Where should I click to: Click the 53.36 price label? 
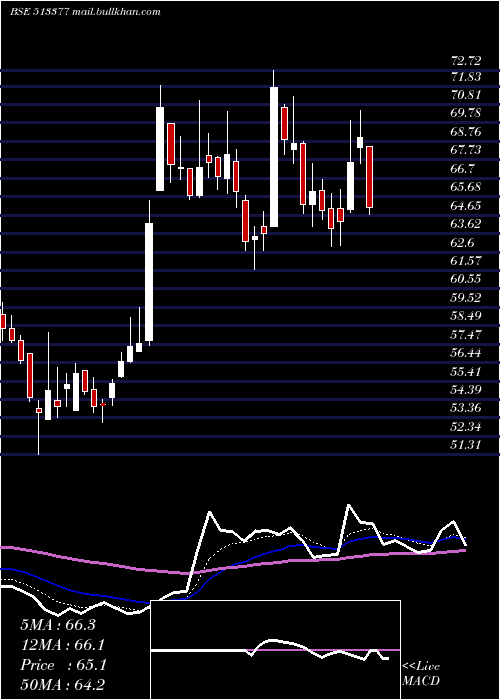(466, 408)
